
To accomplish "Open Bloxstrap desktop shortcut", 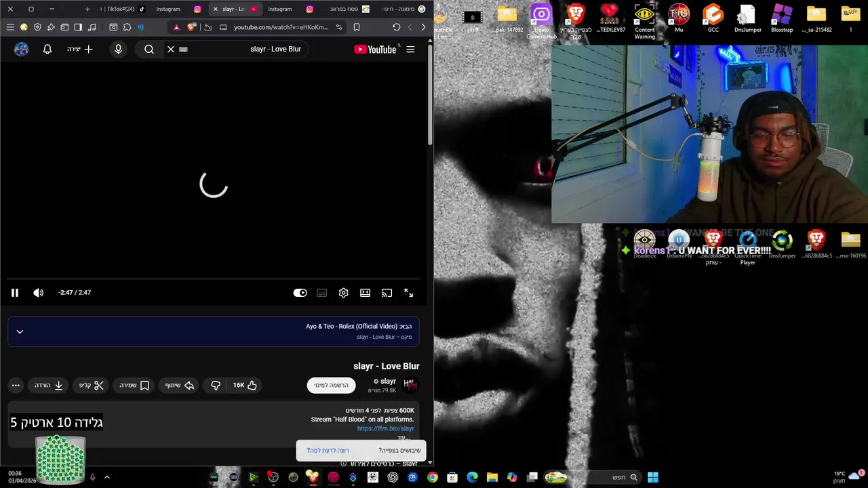I will tap(782, 18).
